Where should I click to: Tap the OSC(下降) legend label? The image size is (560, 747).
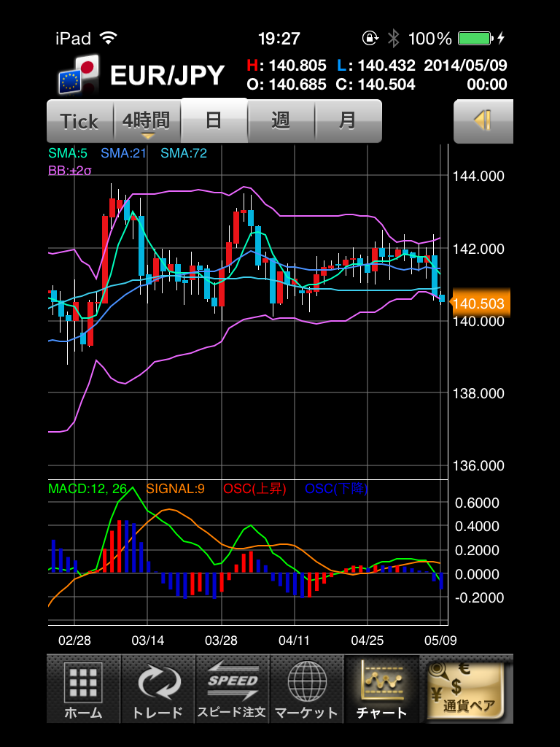(x=336, y=489)
